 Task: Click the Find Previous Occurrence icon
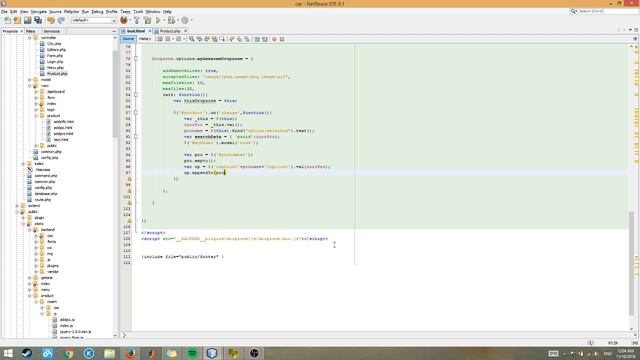coord(199,39)
